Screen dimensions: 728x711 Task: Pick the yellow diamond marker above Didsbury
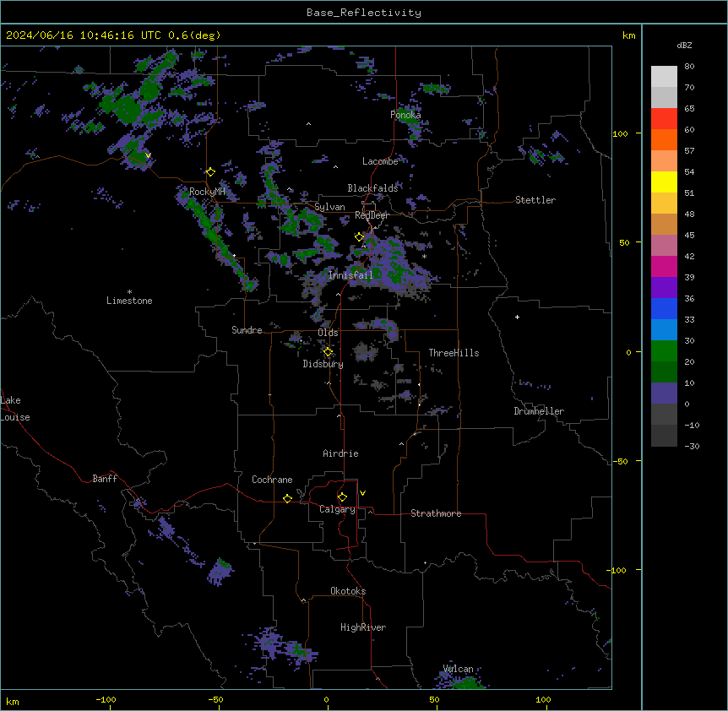[328, 352]
